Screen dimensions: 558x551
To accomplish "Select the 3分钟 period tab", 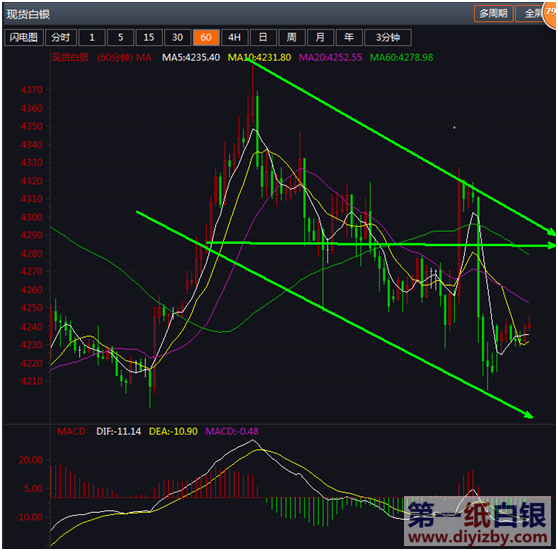I will pos(388,37).
